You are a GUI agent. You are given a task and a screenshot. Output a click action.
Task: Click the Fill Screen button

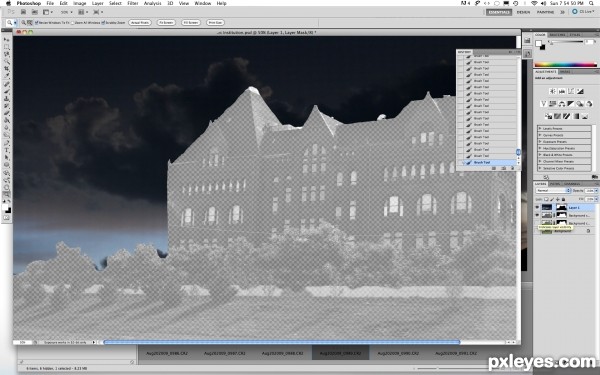pyautogui.click(x=191, y=23)
